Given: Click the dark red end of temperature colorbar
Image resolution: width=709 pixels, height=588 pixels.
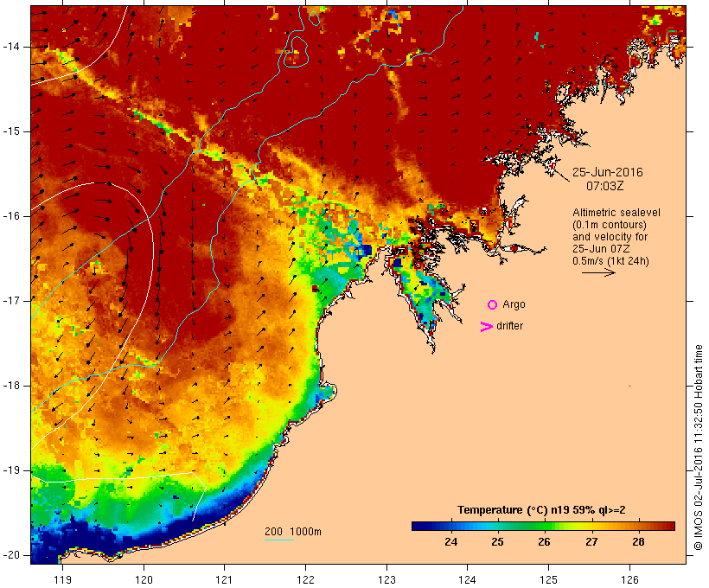Looking at the screenshot, I should [x=668, y=526].
